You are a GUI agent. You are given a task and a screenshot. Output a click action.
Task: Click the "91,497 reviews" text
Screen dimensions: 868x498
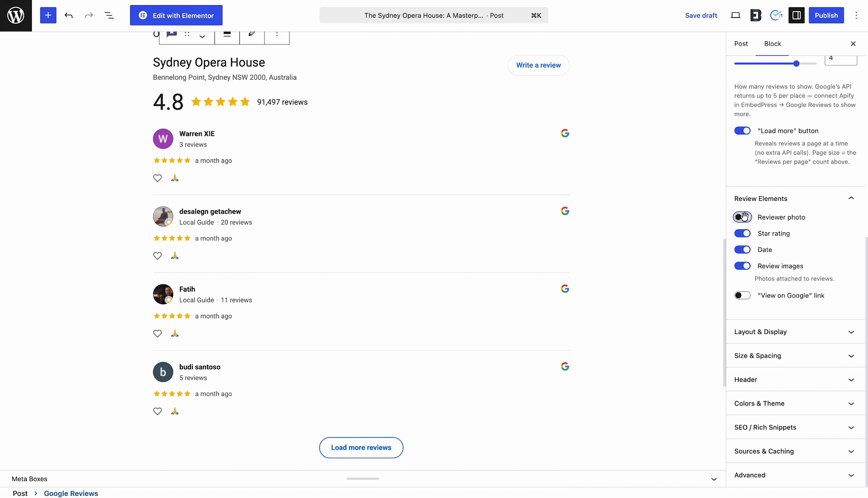(x=282, y=102)
